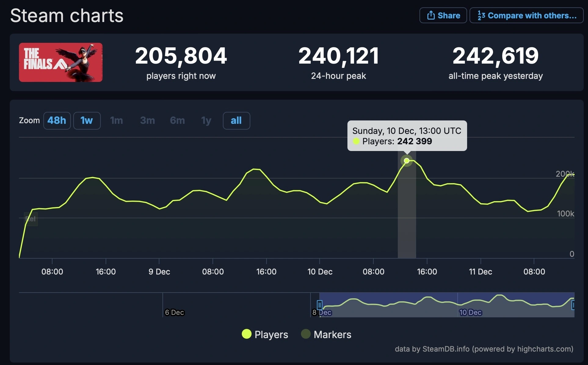
Task: Select the 1y zoom option
Action: (x=206, y=120)
